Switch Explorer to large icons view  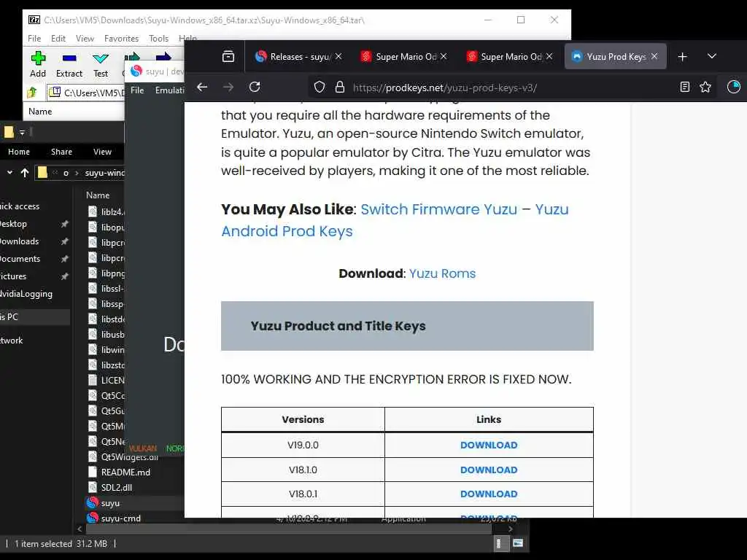point(519,543)
